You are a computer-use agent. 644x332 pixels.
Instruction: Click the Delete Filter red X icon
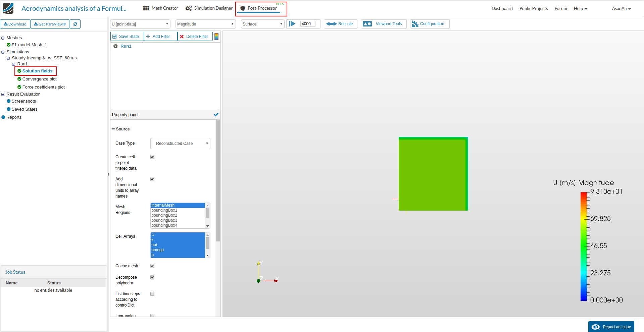click(182, 37)
